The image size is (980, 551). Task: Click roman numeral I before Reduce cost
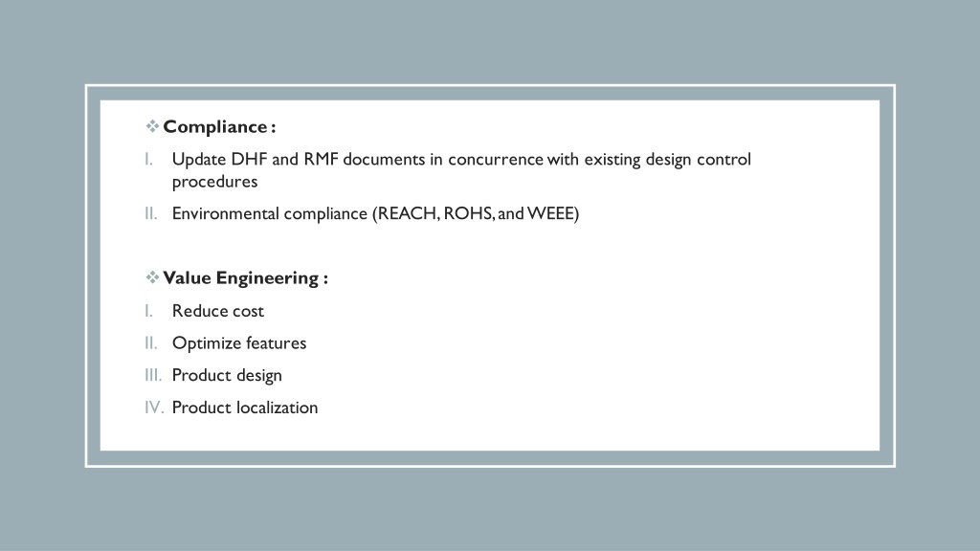[148, 311]
